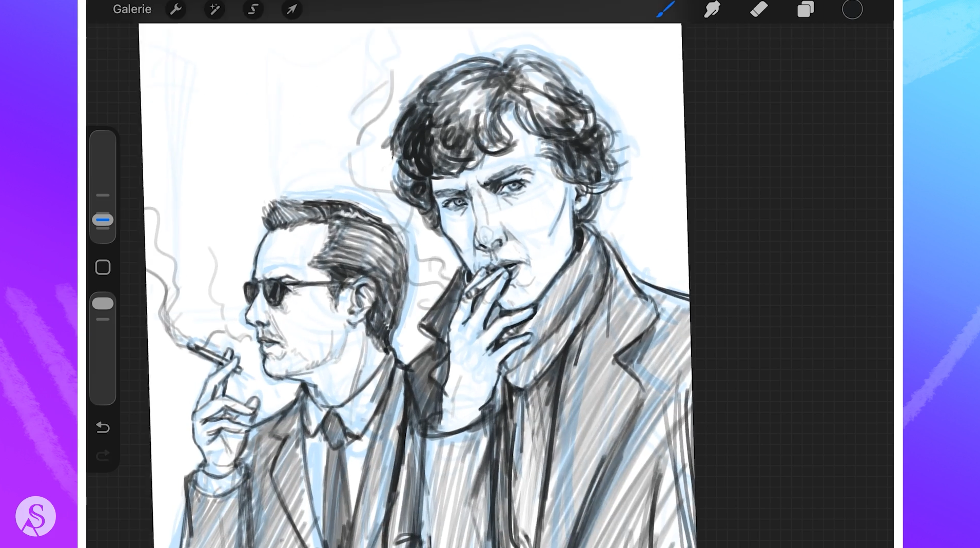Click the grey opacity slider handle

tap(103, 304)
